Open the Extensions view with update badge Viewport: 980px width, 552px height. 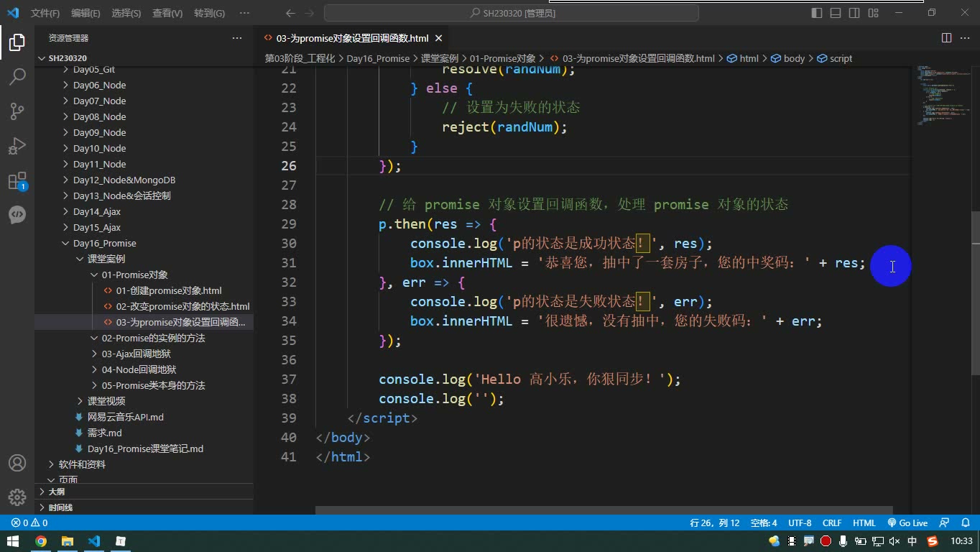(17, 180)
